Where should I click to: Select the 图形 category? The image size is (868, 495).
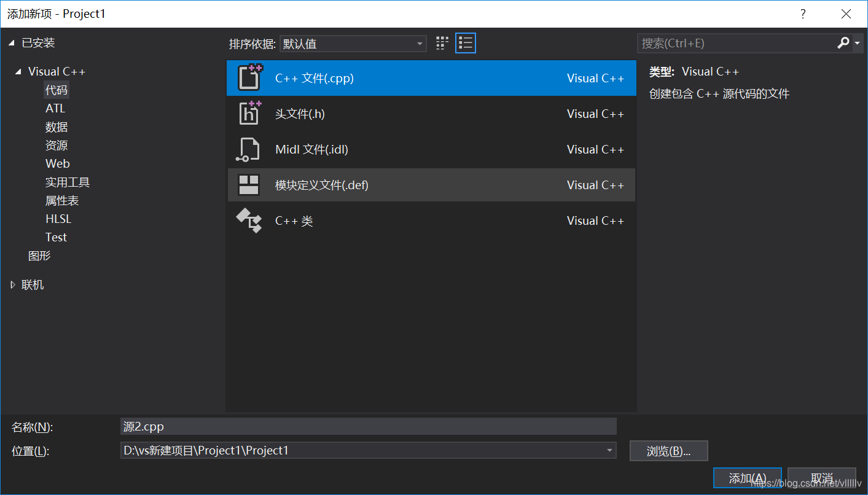[39, 255]
